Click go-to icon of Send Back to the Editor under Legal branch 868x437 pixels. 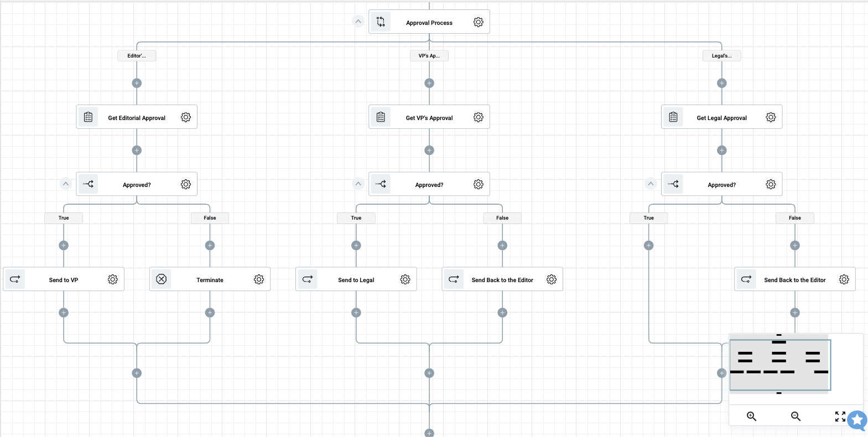(746, 279)
